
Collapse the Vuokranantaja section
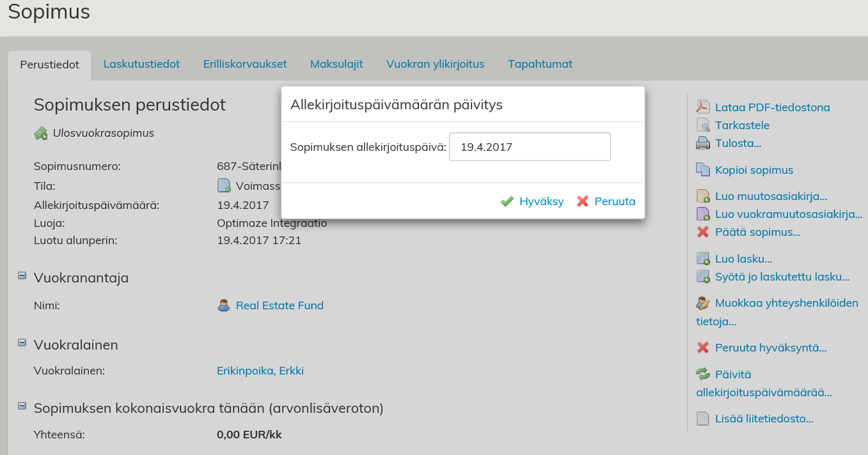point(22,276)
